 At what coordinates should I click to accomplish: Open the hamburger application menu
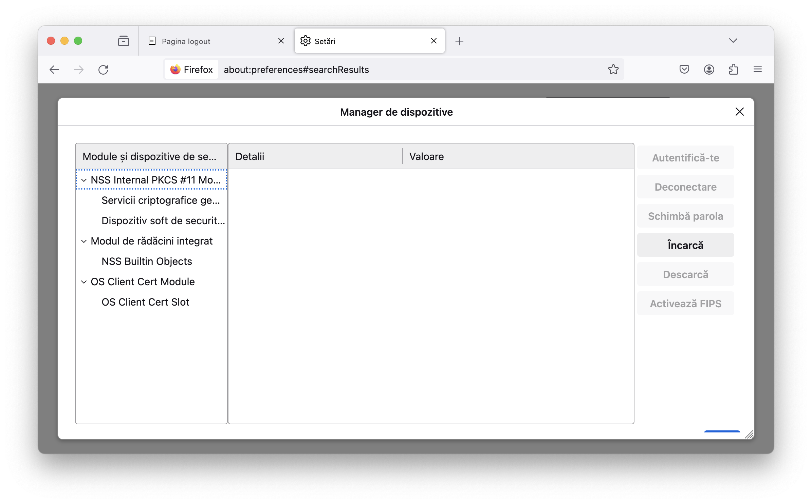tap(757, 70)
